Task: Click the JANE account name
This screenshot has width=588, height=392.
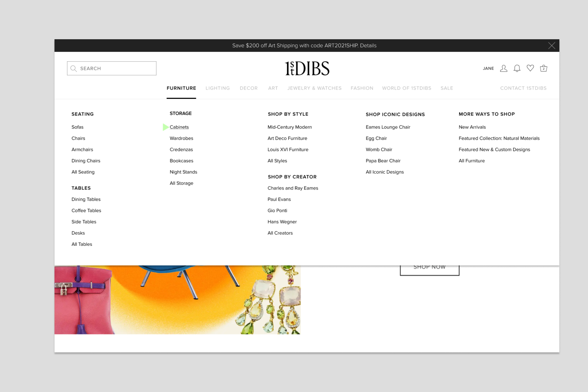Action: pos(488,68)
